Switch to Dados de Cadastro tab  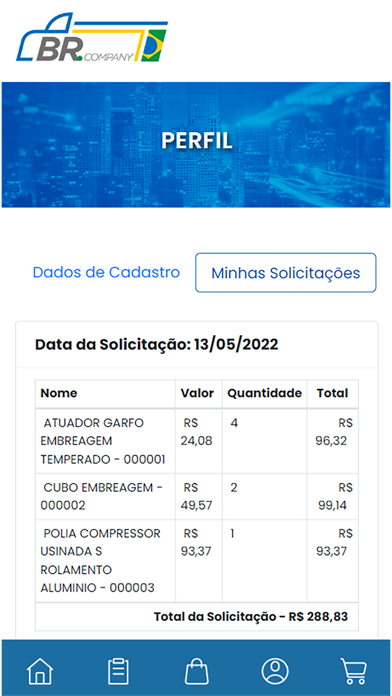click(106, 272)
